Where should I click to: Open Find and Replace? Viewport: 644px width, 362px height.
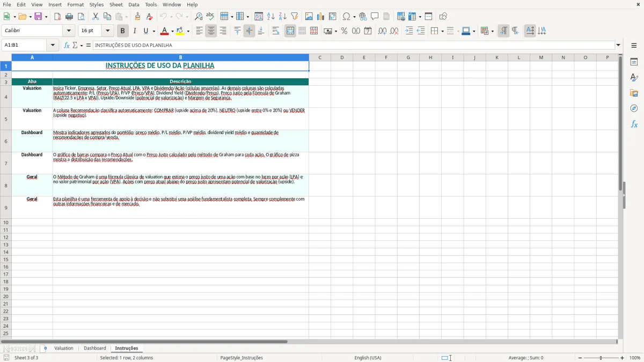[199, 17]
